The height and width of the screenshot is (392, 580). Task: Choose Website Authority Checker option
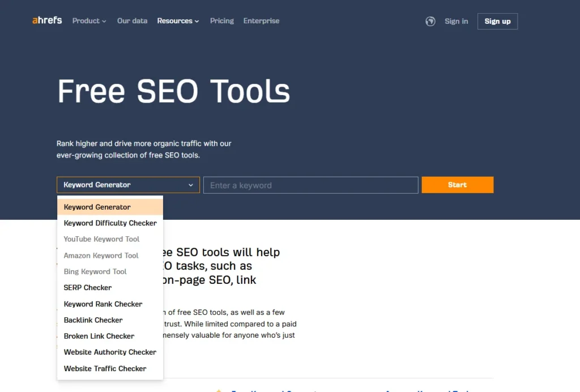coord(110,352)
